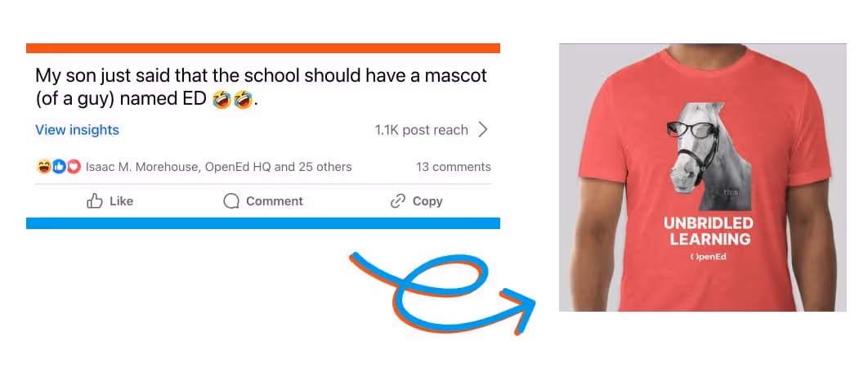Click the Comment speech bubble icon
Image resolution: width=868 pixels, height=373 pixels.
(x=230, y=201)
